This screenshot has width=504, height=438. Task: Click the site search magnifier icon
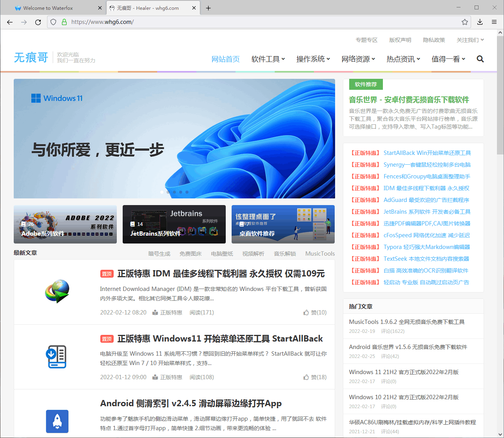(x=480, y=59)
